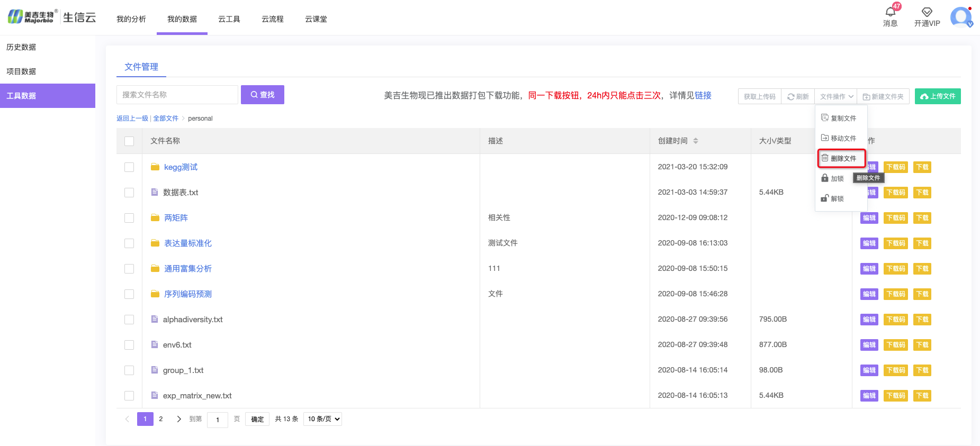The height and width of the screenshot is (446, 980).
Task: Click the exp_matrix_new.txt file icon
Action: coord(155,395)
